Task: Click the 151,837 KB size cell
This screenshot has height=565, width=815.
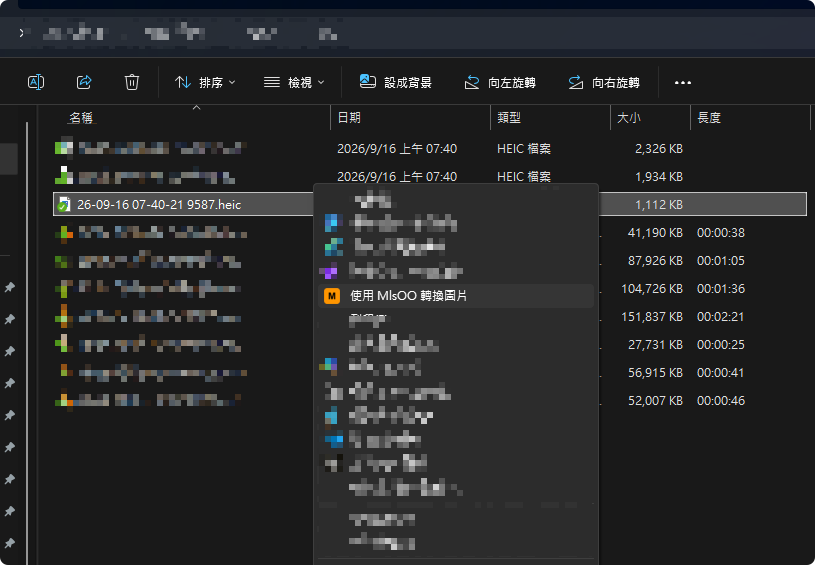Action: (x=652, y=317)
